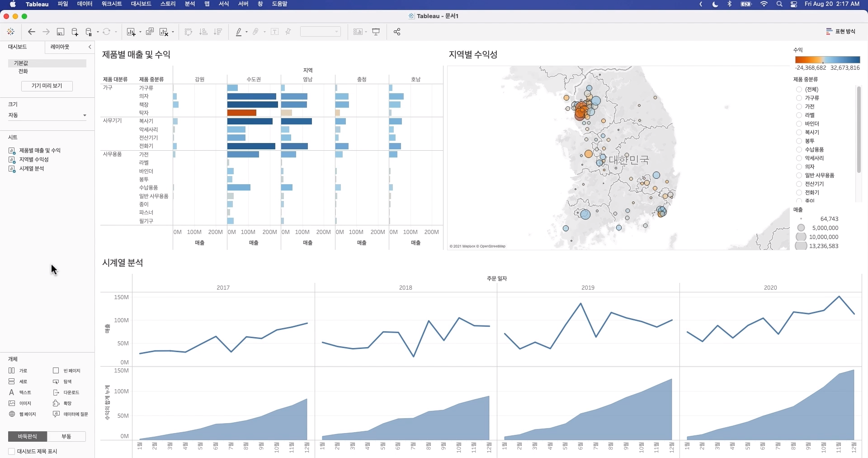Add 빈 페이지 blank object

pos(66,371)
